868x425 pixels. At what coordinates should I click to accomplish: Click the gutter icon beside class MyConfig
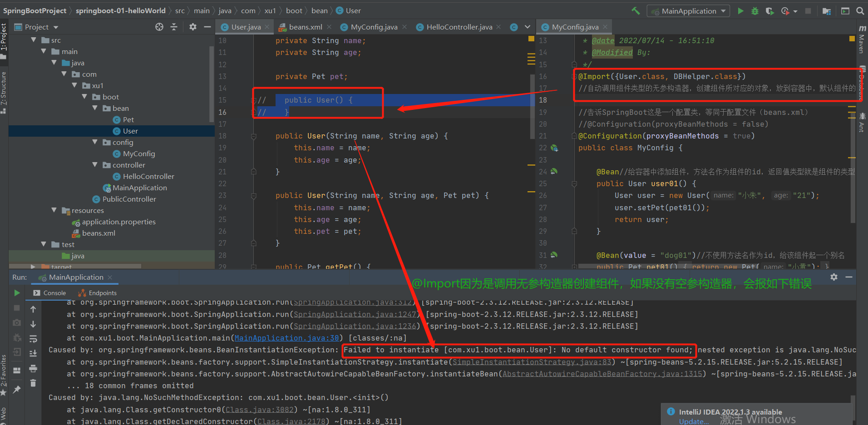pyautogui.click(x=554, y=148)
